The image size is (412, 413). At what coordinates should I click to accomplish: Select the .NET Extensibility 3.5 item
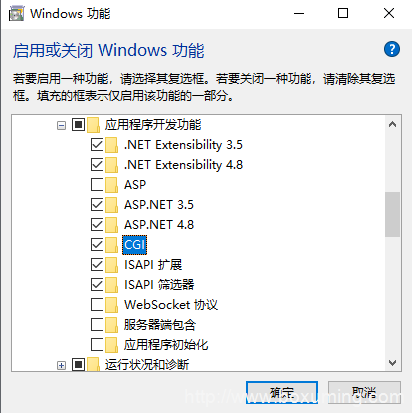[183, 145]
